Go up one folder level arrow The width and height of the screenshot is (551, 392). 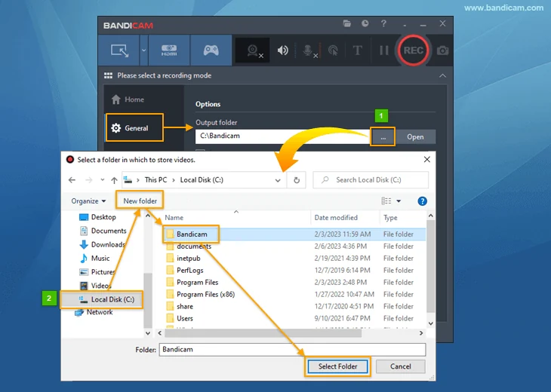[114, 180]
